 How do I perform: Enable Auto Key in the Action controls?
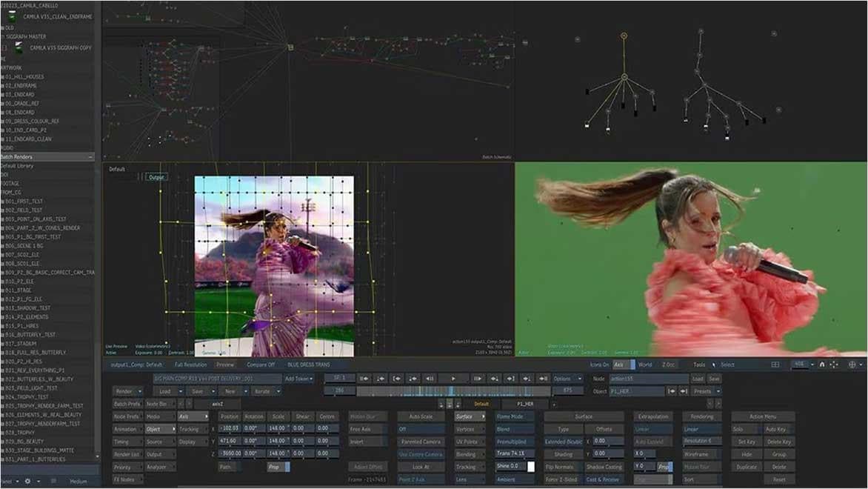[775, 430]
